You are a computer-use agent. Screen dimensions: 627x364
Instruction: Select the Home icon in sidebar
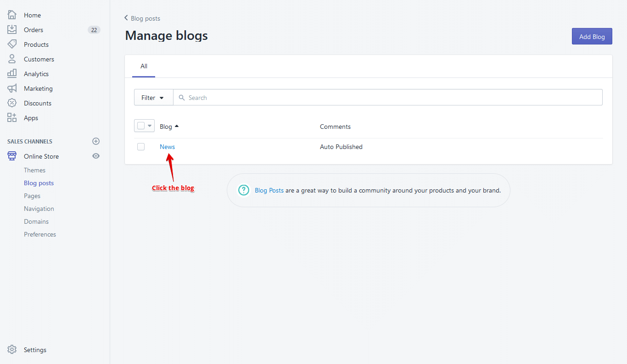(x=12, y=14)
